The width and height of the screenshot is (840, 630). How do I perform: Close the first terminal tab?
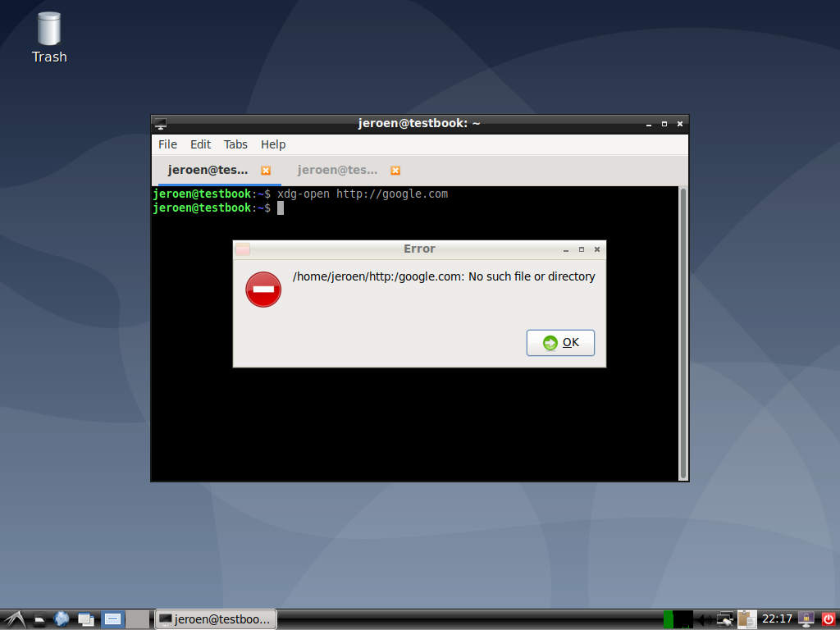(x=266, y=171)
